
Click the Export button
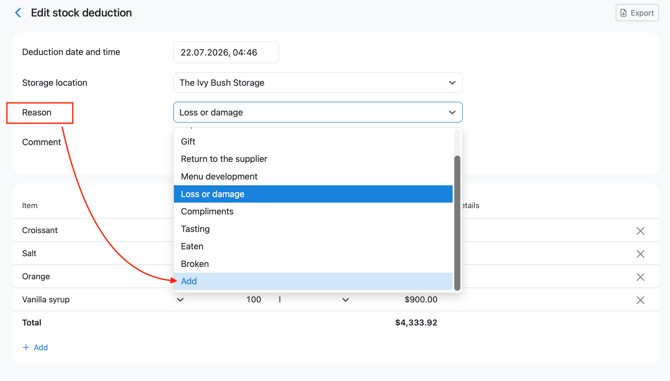637,13
